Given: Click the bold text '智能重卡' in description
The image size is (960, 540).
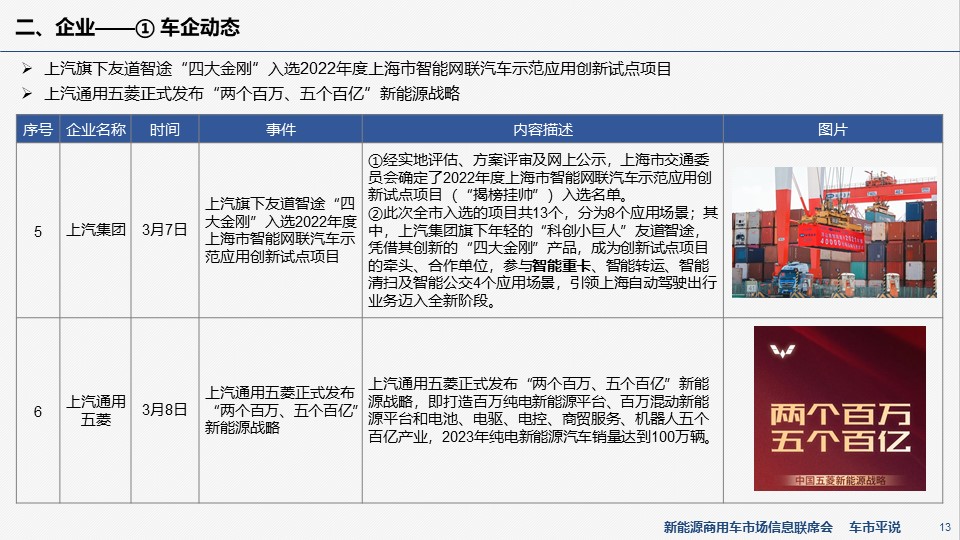Looking at the screenshot, I should coord(561,266).
